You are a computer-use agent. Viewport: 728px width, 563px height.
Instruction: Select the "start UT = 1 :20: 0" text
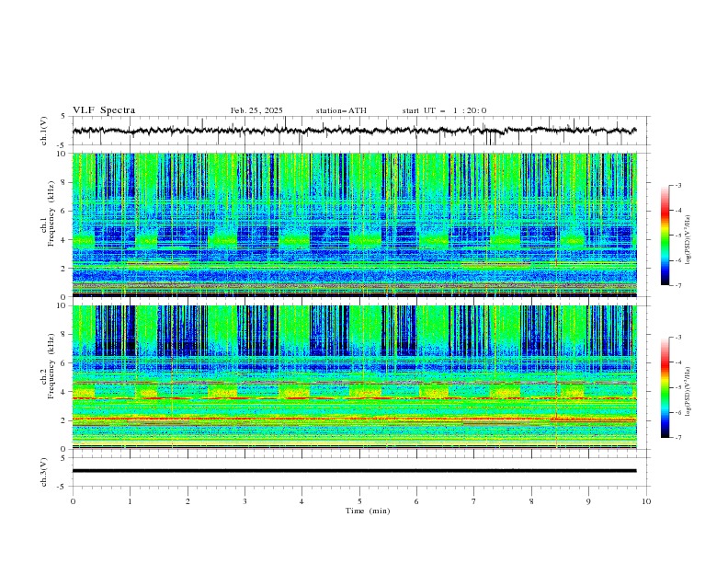tap(444, 110)
